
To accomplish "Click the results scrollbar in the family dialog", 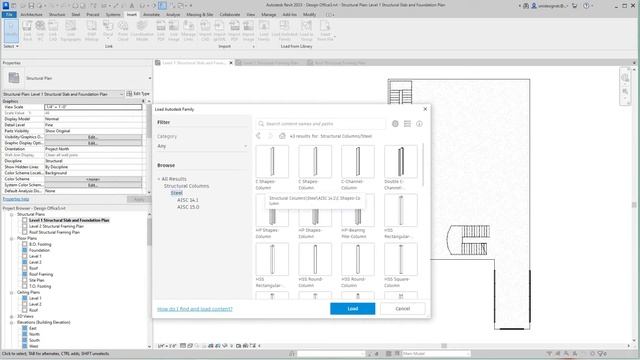I will point(423,164).
